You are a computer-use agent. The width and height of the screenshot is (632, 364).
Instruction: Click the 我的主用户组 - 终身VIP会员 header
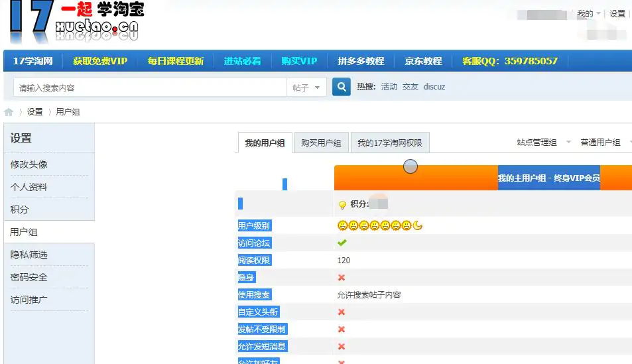point(549,178)
